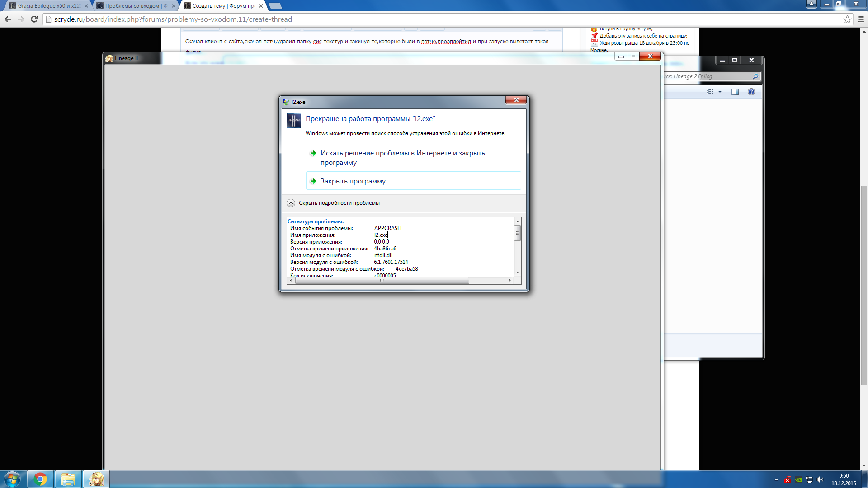Show hidden tray icons arrow
This screenshot has width=868, height=488.
(x=776, y=479)
